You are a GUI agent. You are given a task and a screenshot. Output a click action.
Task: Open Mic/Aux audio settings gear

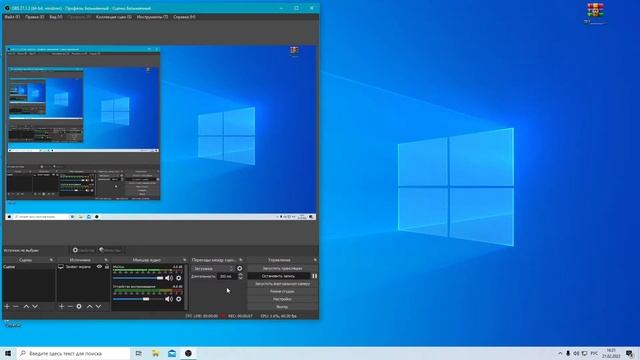178,278
